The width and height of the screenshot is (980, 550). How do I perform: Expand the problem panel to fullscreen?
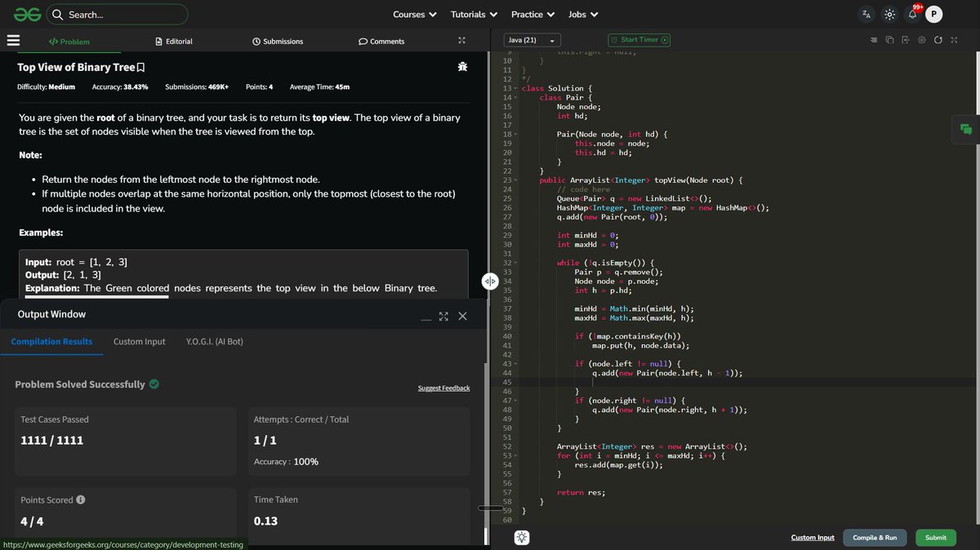[461, 41]
